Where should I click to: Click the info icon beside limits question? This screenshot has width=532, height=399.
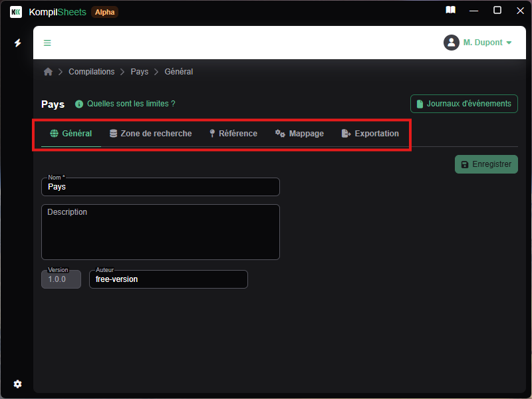(79, 104)
